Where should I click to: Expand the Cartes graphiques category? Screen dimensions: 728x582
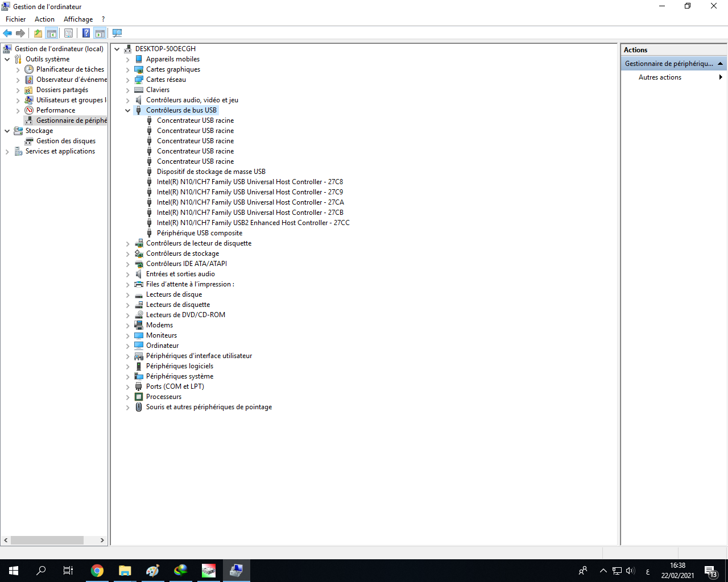click(x=128, y=69)
